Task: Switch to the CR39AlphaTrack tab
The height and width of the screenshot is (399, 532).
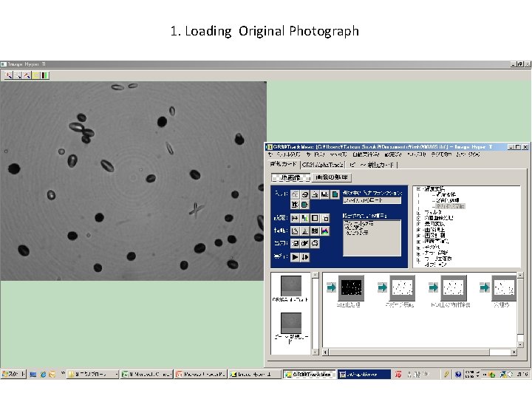Action: click(322, 165)
